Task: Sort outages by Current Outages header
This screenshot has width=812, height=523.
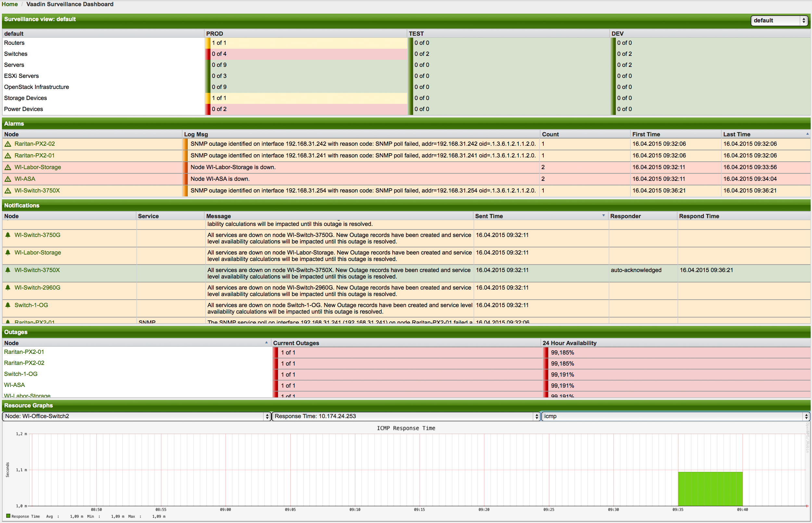Action: 406,343
